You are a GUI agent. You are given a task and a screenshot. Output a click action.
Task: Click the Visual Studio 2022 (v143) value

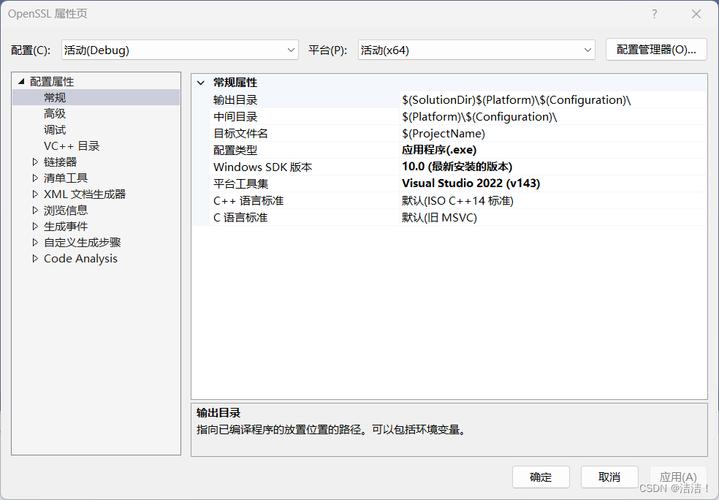pyautogui.click(x=471, y=183)
